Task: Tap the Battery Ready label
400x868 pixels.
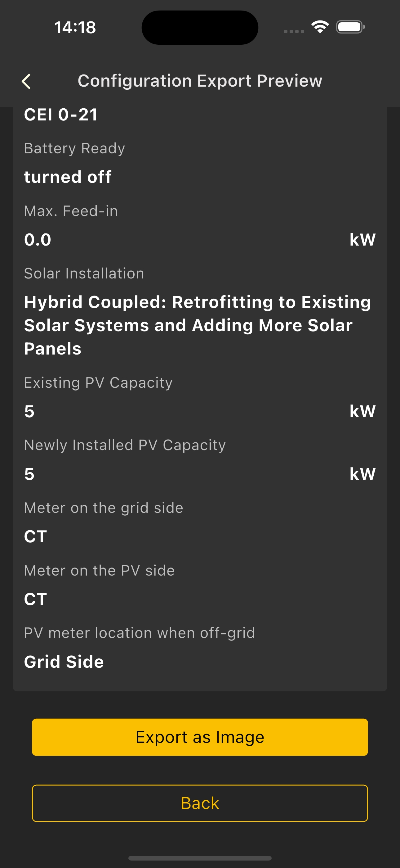Action: [74, 148]
